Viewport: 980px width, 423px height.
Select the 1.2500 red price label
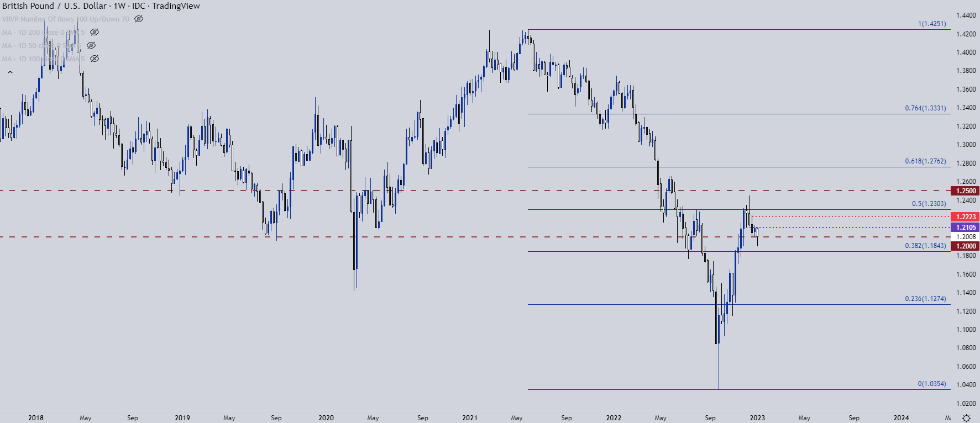pyautogui.click(x=965, y=191)
